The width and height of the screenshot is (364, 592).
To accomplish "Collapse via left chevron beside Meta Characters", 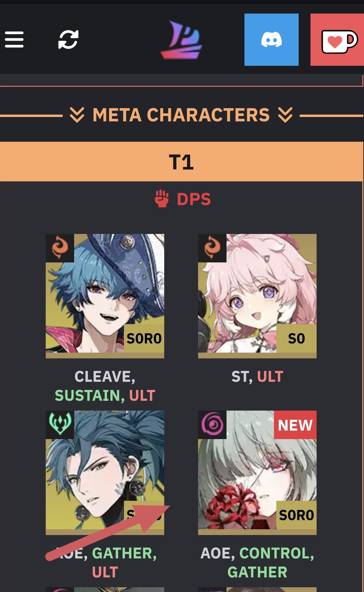I will [x=77, y=115].
